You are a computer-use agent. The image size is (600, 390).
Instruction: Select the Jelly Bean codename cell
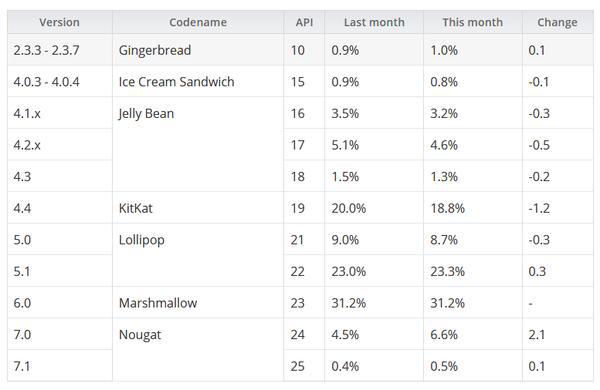[x=198, y=145]
